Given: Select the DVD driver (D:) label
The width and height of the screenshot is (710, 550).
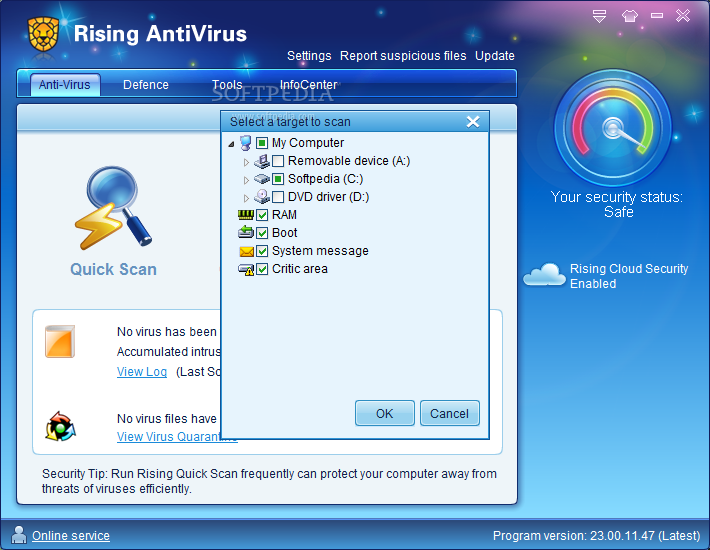Looking at the screenshot, I should [328, 197].
